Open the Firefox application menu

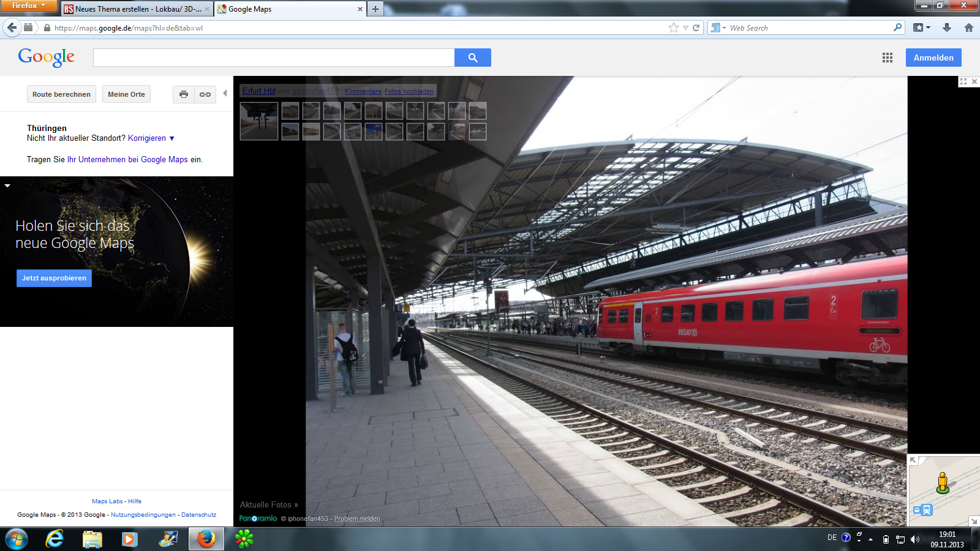[x=29, y=6]
